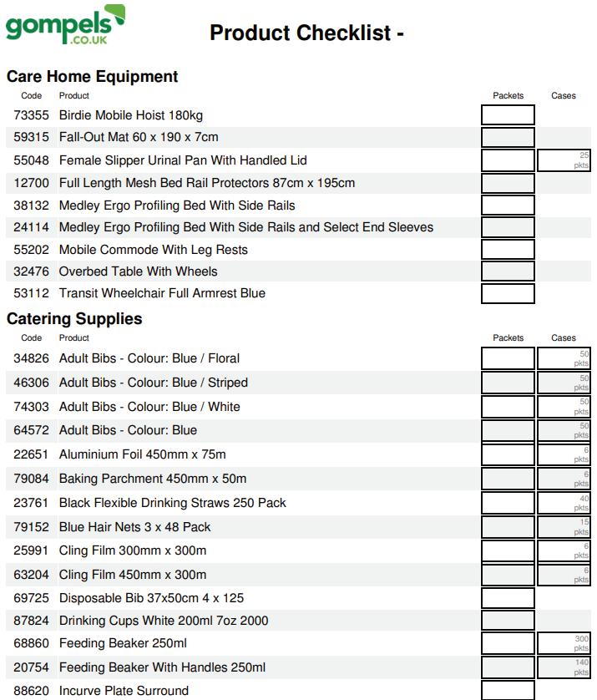Click Packets box for Adult Bibs Blue / Striped
This screenshot has width=597, height=700.
pyautogui.click(x=508, y=383)
